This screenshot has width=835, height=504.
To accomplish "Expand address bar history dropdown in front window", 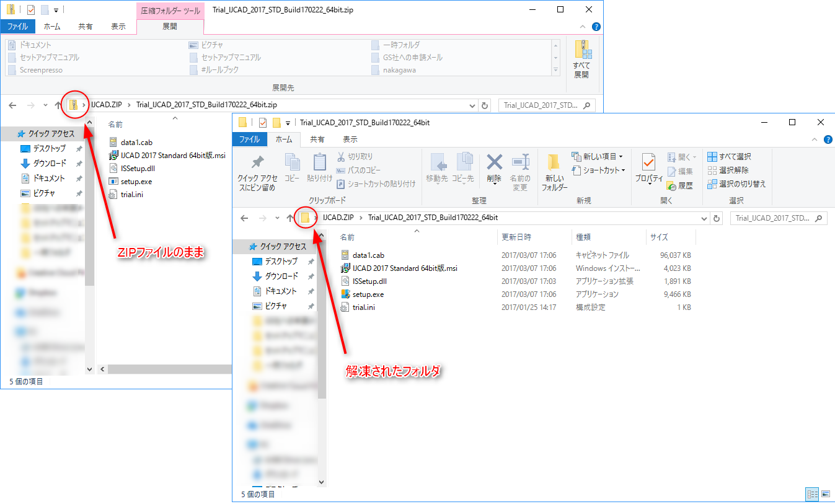I will [704, 218].
